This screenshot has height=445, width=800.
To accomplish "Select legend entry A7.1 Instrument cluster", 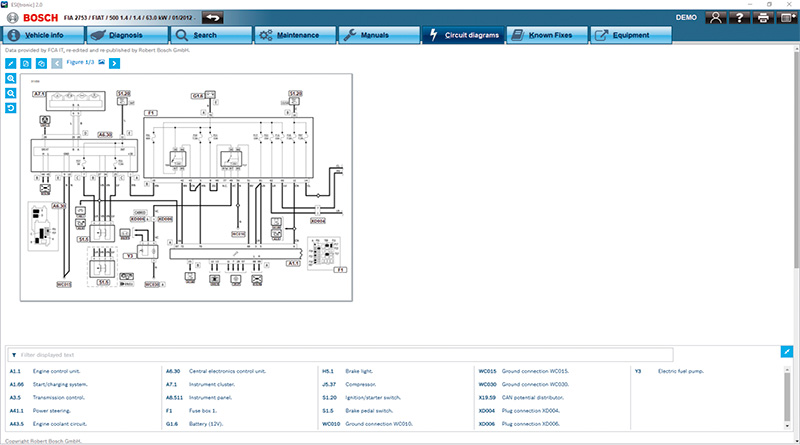I will coord(200,384).
